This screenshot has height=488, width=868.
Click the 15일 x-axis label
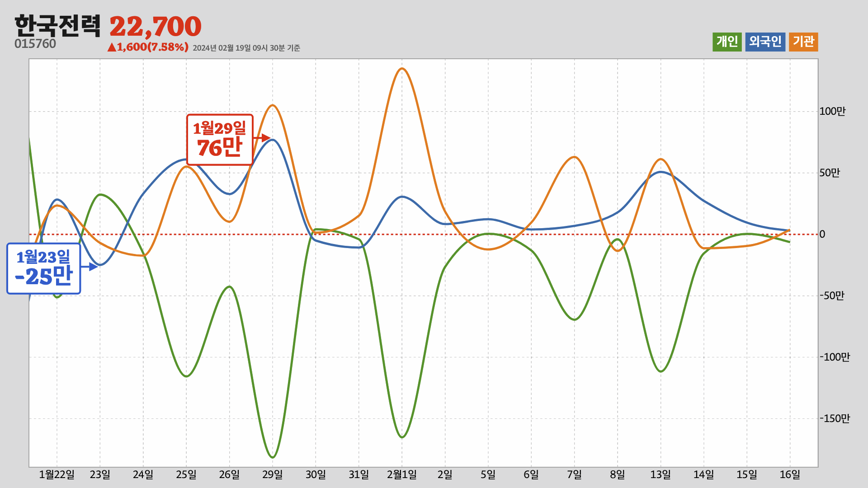(747, 474)
